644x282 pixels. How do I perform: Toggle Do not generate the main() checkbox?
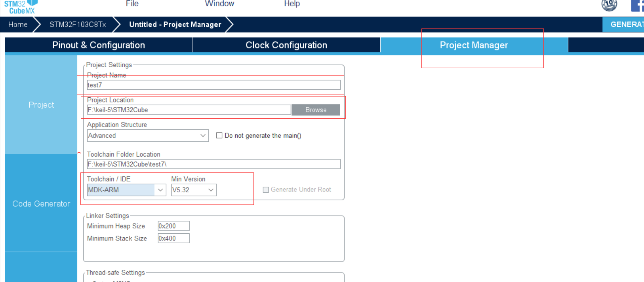(x=219, y=135)
